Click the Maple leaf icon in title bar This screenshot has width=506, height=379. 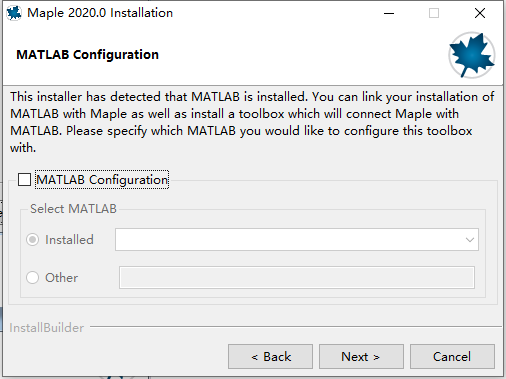14,13
